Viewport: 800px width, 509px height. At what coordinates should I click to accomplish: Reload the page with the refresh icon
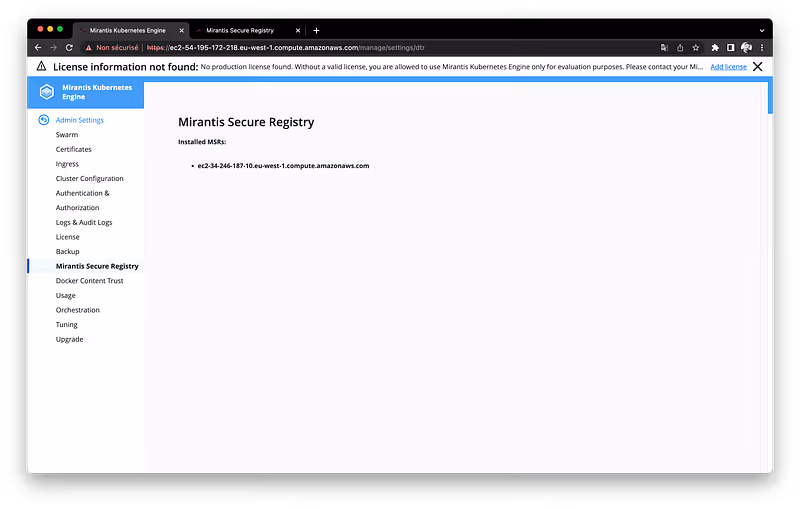click(69, 47)
